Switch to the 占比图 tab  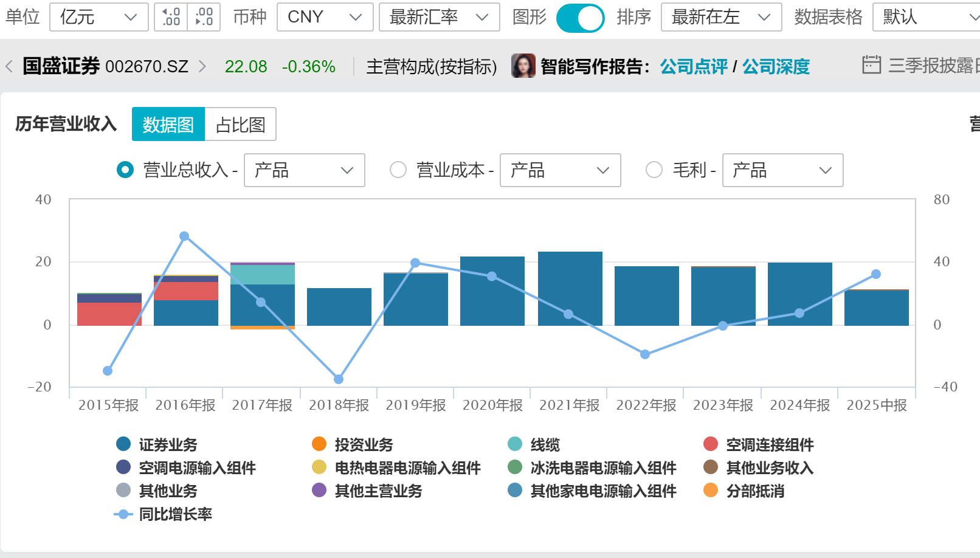click(240, 125)
